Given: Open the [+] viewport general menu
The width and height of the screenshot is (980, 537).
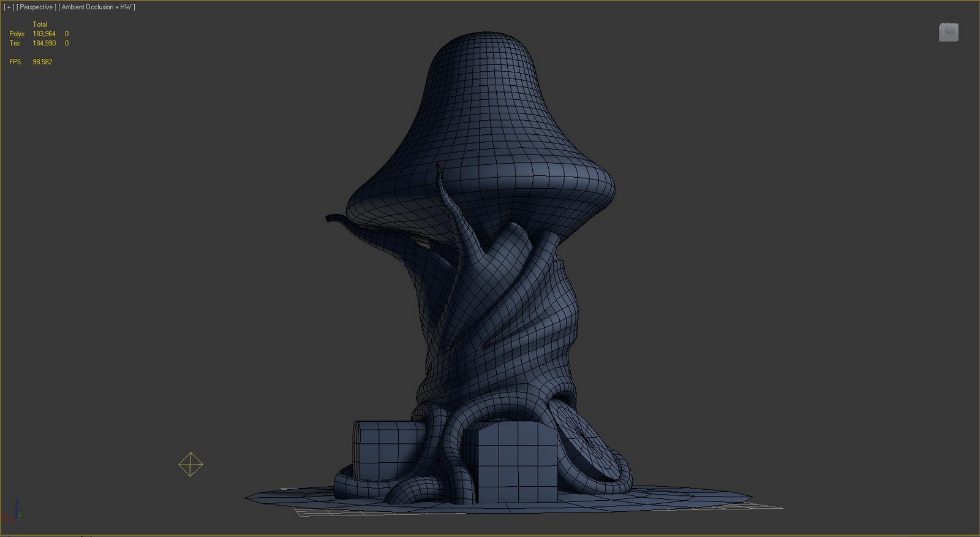Looking at the screenshot, I should click(x=9, y=7).
